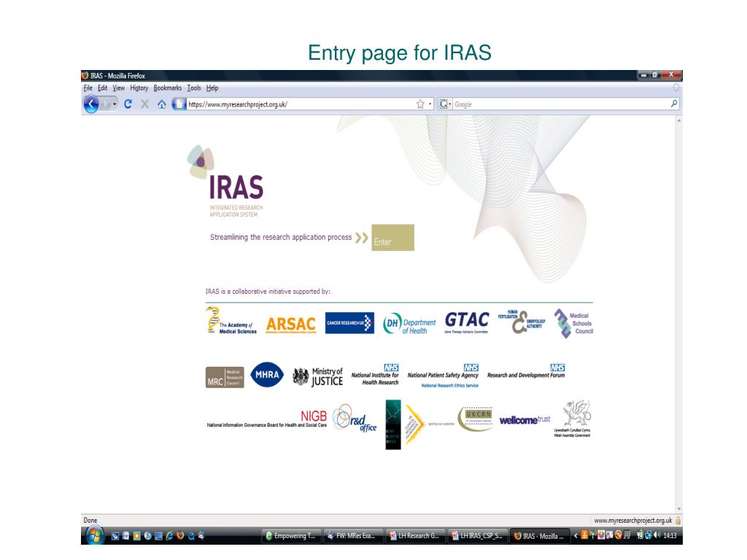Click the ARSAC logo

click(x=290, y=324)
